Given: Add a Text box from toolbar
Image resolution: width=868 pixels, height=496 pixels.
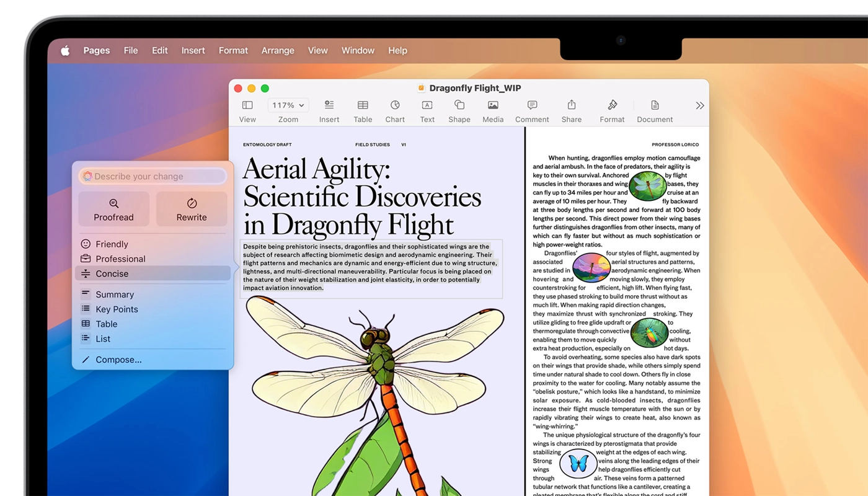Looking at the screenshot, I should 427,105.
